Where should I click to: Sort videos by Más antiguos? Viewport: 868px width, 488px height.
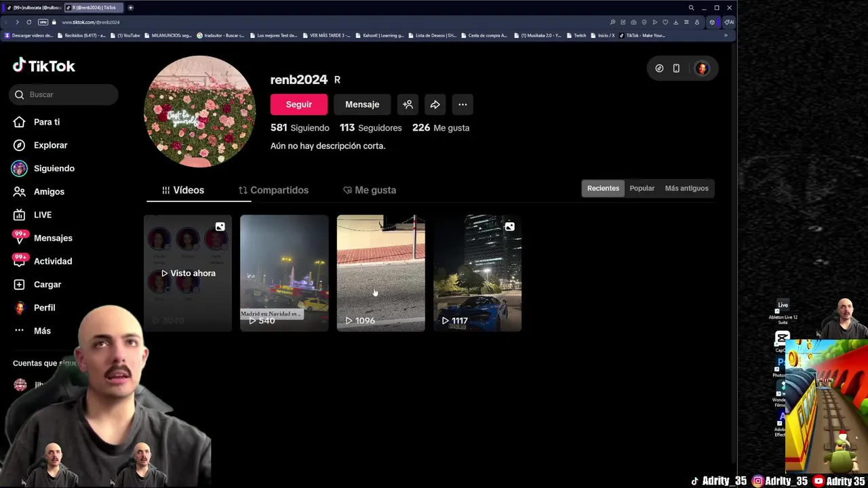(x=686, y=188)
